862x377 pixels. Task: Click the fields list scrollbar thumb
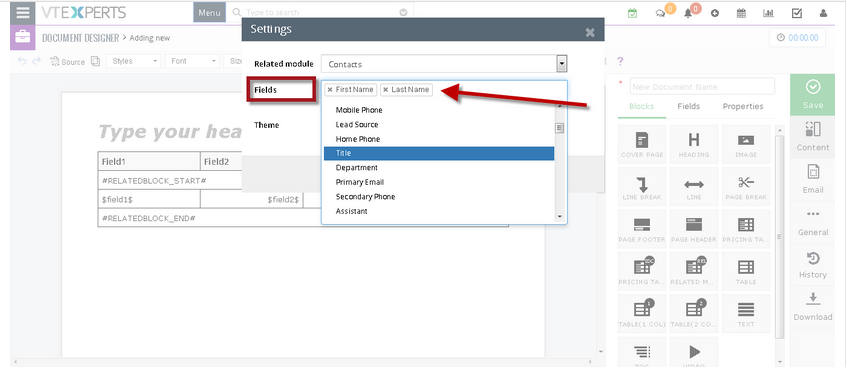pyautogui.click(x=560, y=128)
